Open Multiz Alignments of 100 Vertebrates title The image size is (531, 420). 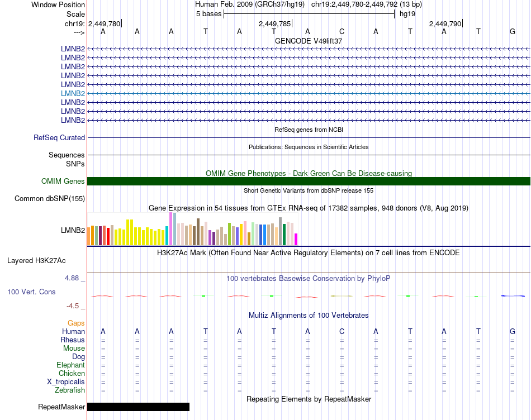click(309, 316)
